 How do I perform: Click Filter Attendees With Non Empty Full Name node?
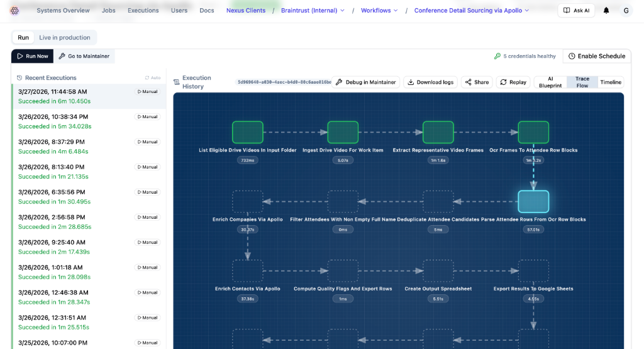tap(343, 202)
